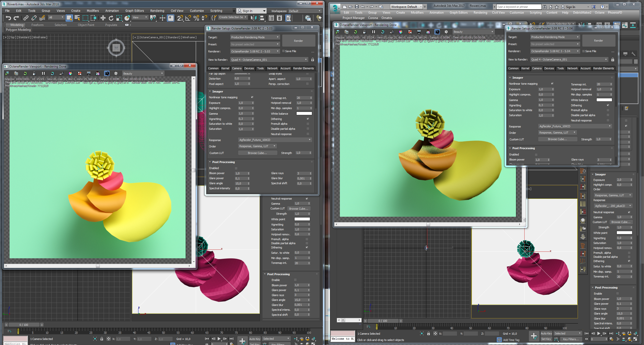Click Browse Cube button in left Render Setup

pos(257,153)
